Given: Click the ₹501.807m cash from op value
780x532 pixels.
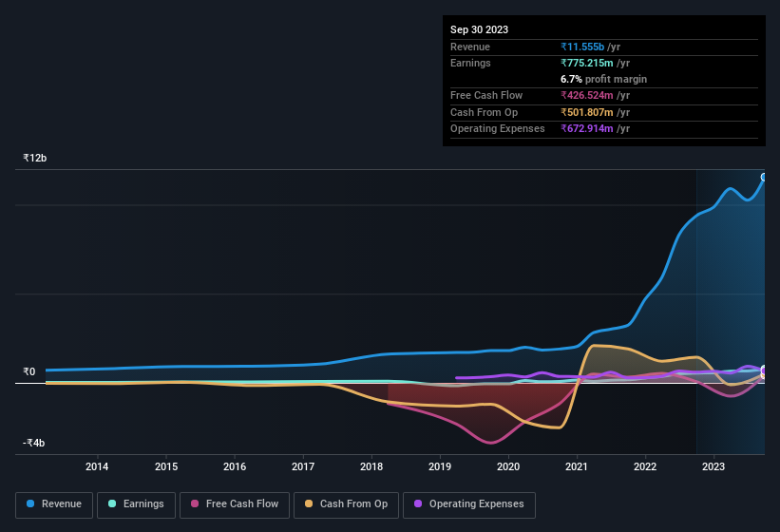Looking at the screenshot, I should click(587, 112).
